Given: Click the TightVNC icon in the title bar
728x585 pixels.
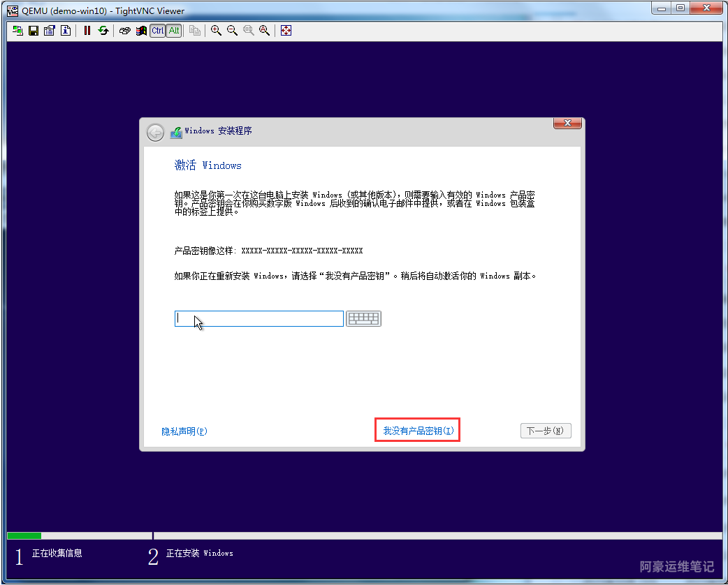Looking at the screenshot, I should pos(13,10).
